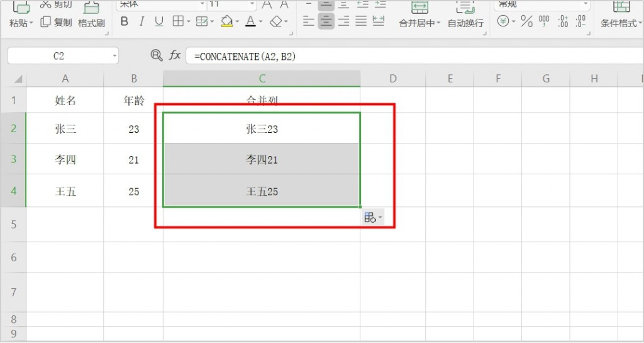Apply thousands separator number style

[x=545, y=21]
